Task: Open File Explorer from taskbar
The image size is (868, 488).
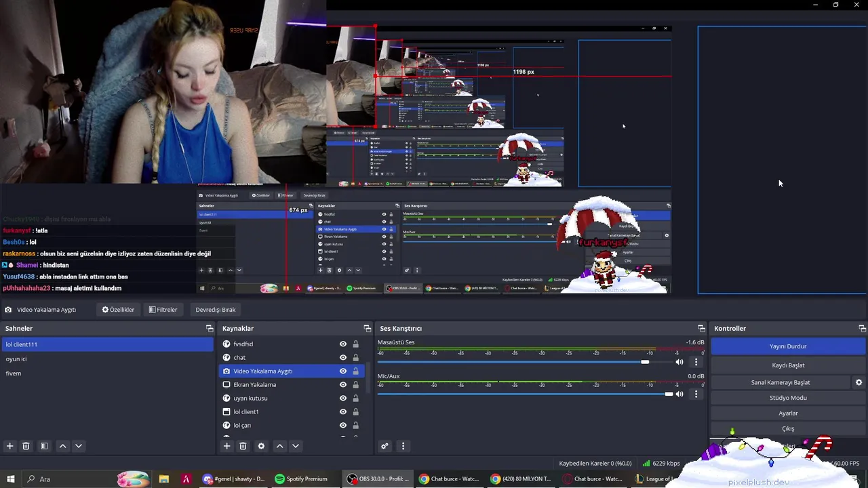Action: point(163,479)
